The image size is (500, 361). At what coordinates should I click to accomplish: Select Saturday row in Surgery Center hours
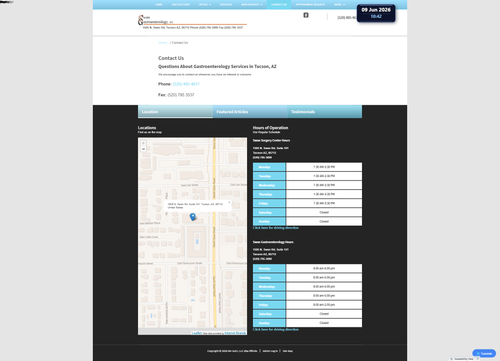[x=307, y=212]
